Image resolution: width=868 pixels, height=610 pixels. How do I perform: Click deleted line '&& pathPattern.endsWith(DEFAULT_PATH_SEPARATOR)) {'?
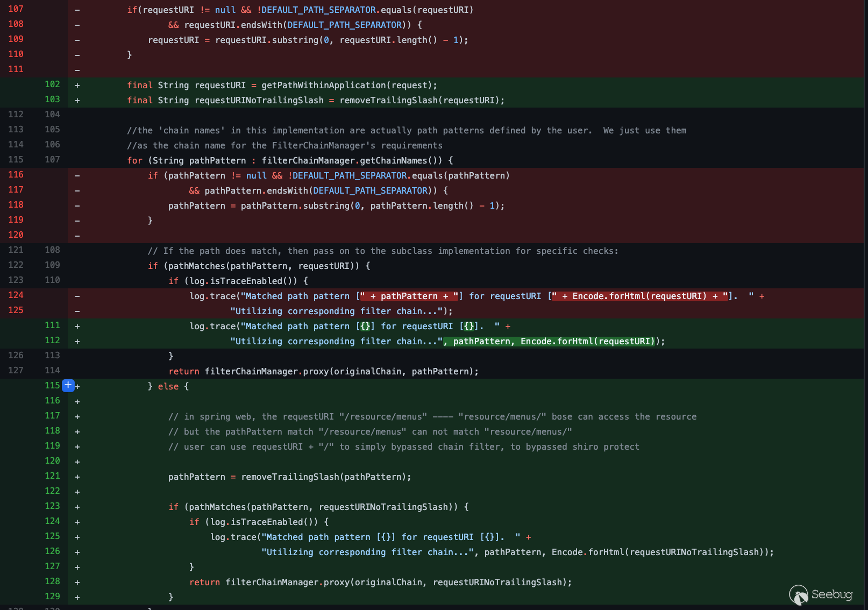(318, 190)
